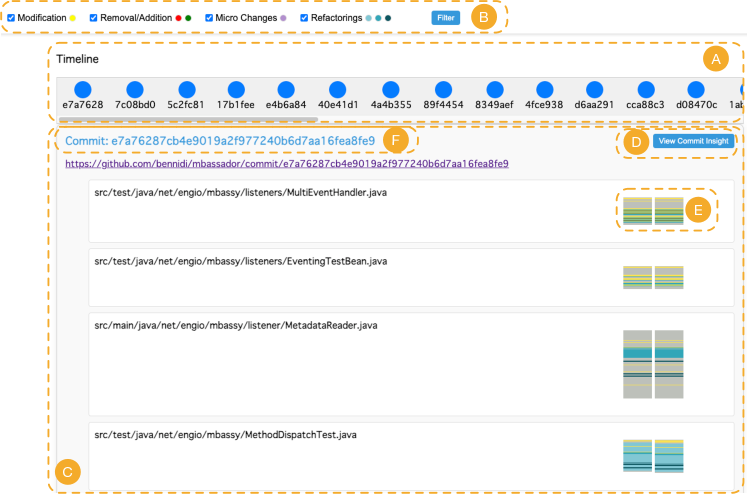Image resolution: width=747 pixels, height=494 pixels.
Task: Open the MultiEventHandler.java diff thumbnail
Action: coord(652,210)
